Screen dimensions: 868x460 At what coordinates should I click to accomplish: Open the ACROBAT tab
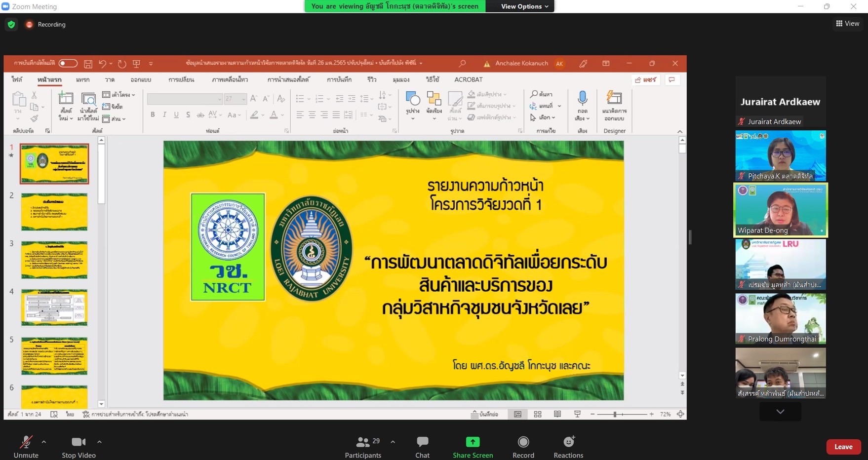468,79
